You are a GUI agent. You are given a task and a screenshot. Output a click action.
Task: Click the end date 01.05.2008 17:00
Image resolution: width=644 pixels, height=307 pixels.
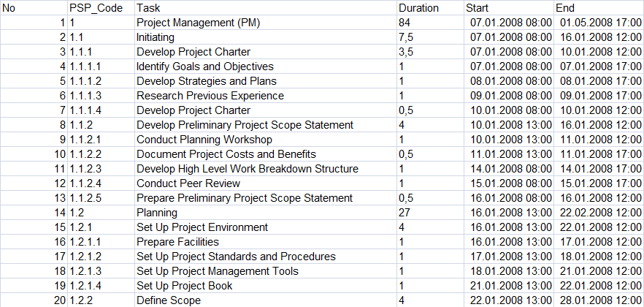click(x=599, y=23)
